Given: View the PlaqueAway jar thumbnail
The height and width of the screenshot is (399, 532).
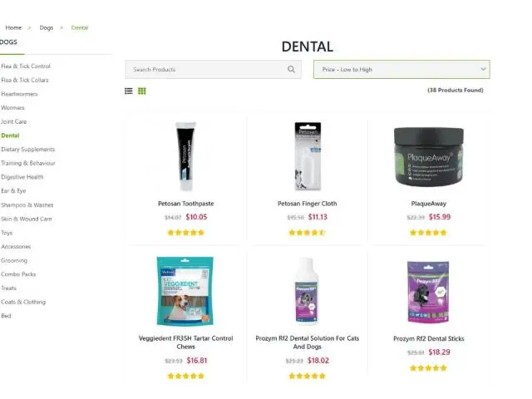Looking at the screenshot, I should coord(429,157).
